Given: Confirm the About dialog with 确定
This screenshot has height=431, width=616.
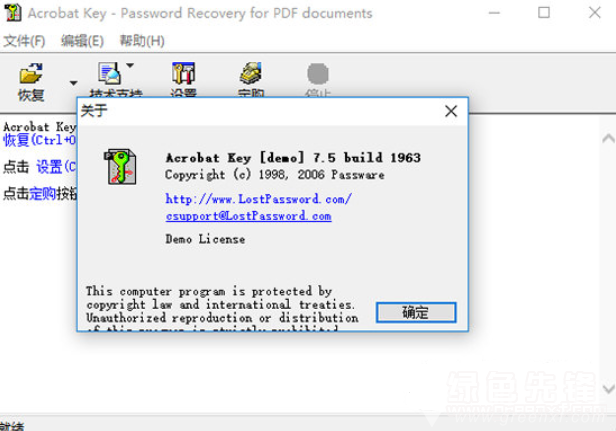Looking at the screenshot, I should click(x=416, y=313).
